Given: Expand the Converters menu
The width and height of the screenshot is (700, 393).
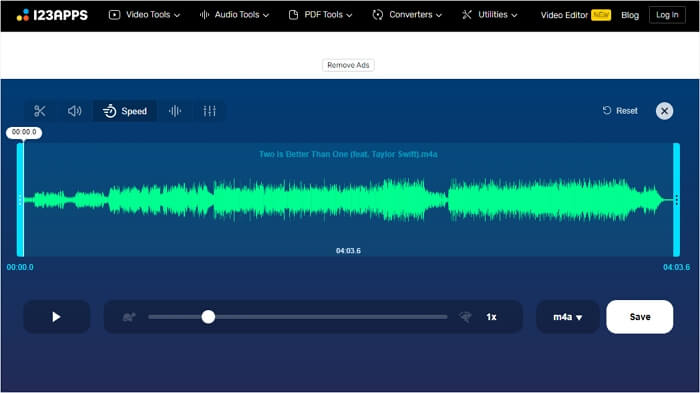Looking at the screenshot, I should coord(407,15).
